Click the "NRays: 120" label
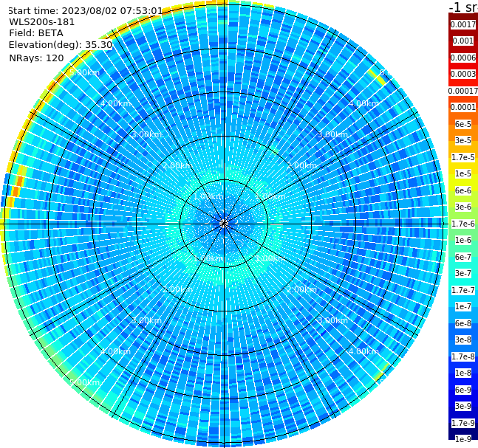This screenshot has height=448, width=478. click(x=36, y=58)
